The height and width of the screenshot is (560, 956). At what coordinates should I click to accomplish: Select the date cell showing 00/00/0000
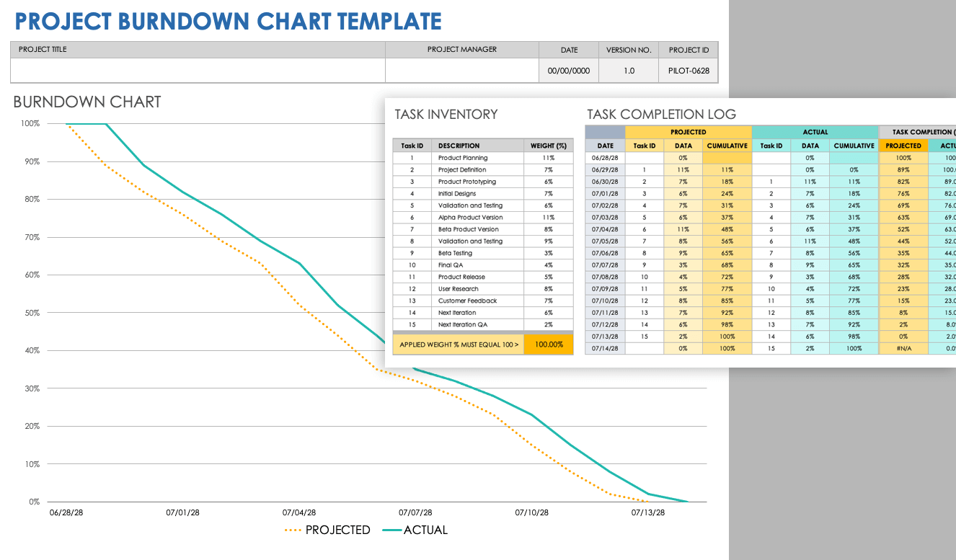tap(568, 71)
